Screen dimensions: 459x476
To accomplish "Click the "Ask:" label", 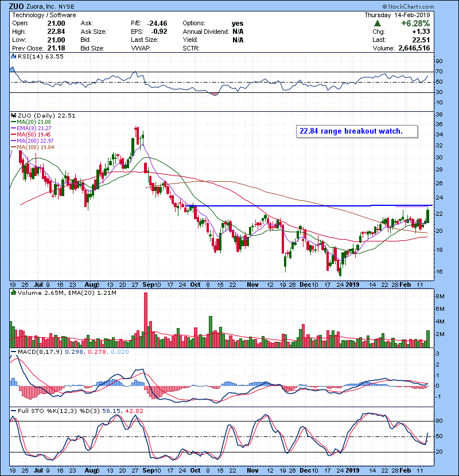I will click(x=87, y=24).
